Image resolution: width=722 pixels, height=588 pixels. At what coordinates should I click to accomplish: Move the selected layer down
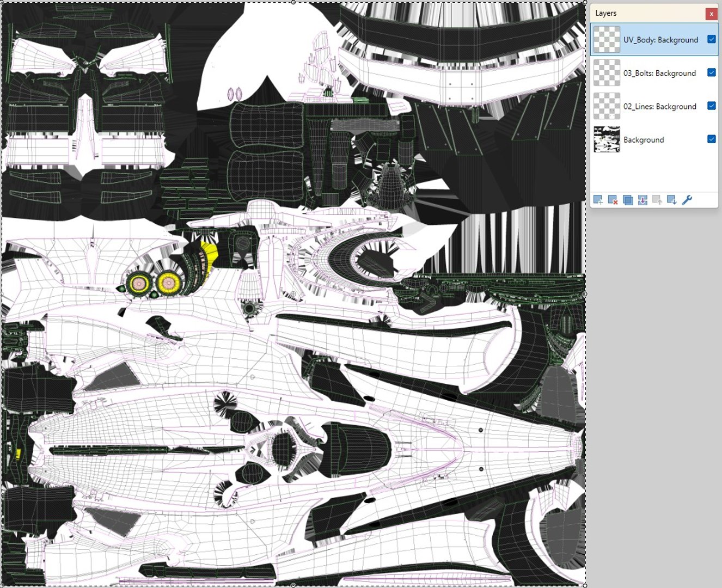point(672,200)
